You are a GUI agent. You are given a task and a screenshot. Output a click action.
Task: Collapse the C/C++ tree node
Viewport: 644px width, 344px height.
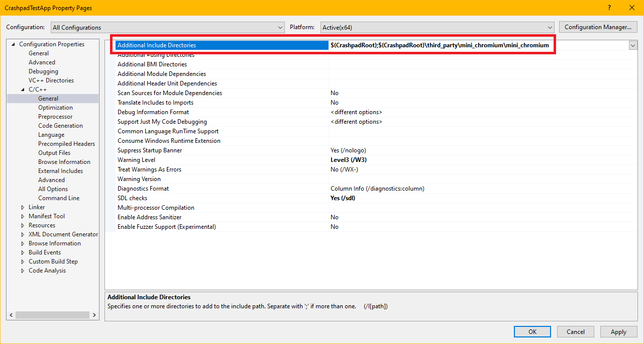tap(23, 90)
